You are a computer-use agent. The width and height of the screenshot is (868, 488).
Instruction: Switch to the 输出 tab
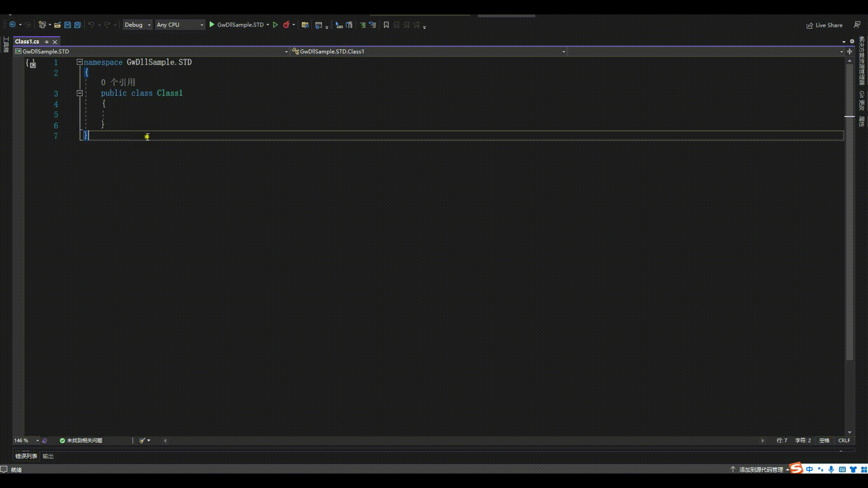coord(48,456)
